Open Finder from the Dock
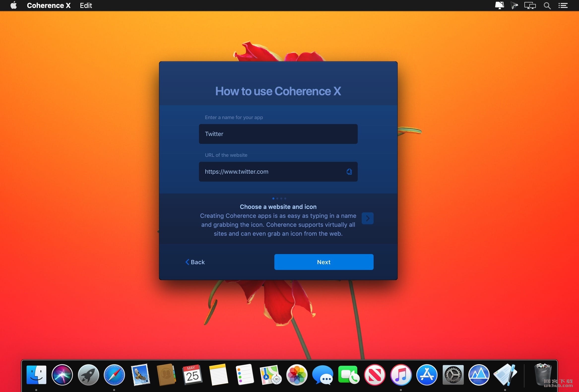 [x=36, y=375]
